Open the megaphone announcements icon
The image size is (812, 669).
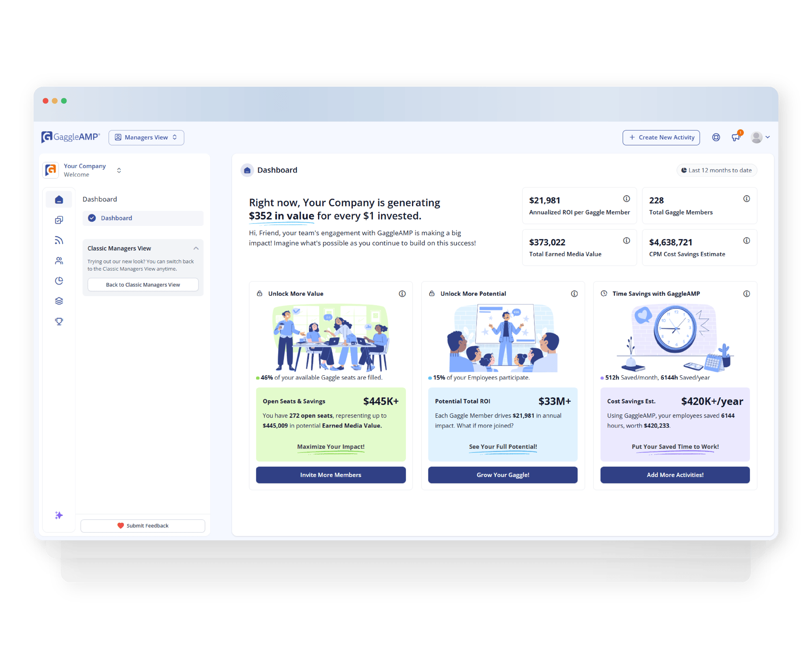pos(736,137)
